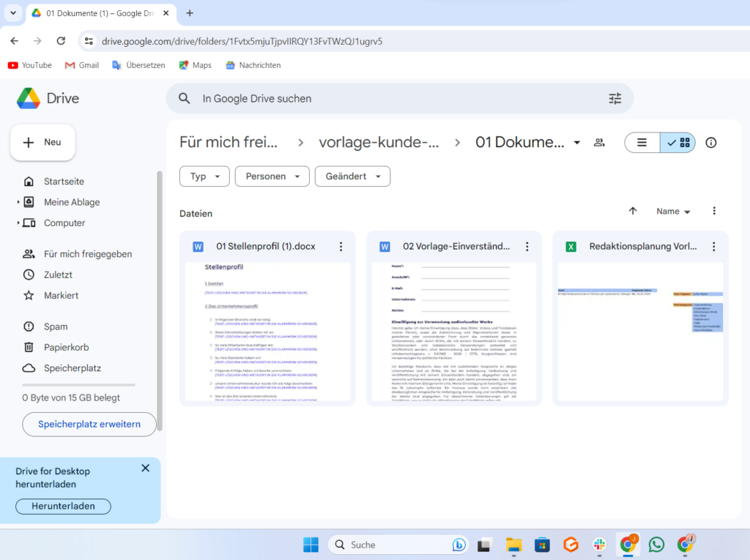Open the search filter options icon
Viewport: 750px width, 560px height.
click(x=615, y=98)
